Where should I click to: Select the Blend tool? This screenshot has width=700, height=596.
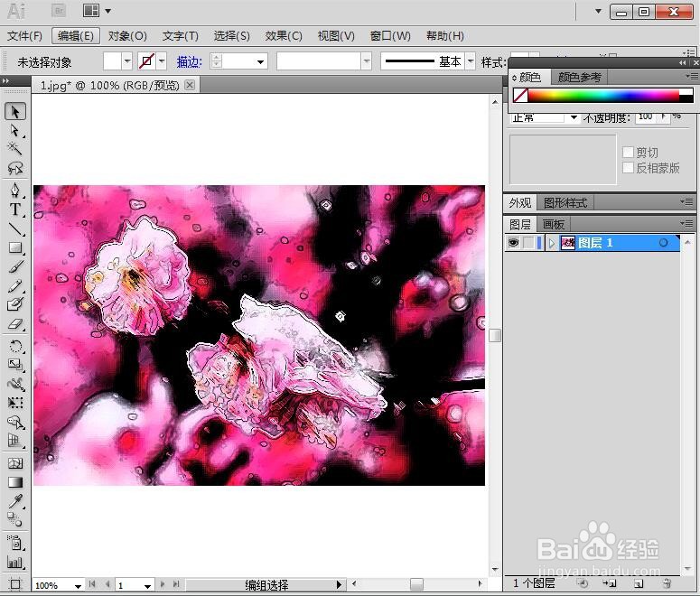click(x=15, y=519)
